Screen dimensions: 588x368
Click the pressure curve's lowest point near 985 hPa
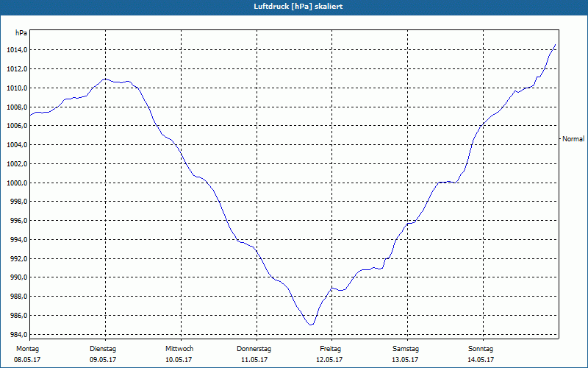coord(311,325)
